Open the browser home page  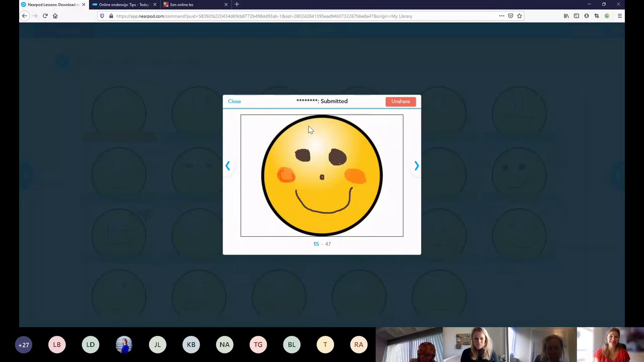(x=55, y=16)
